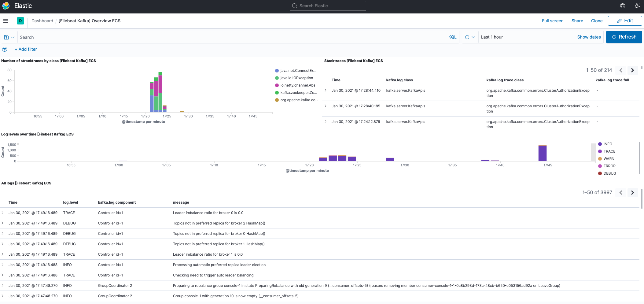Toggle io.netty.channel.Abs... legend swatch

[x=277, y=85]
